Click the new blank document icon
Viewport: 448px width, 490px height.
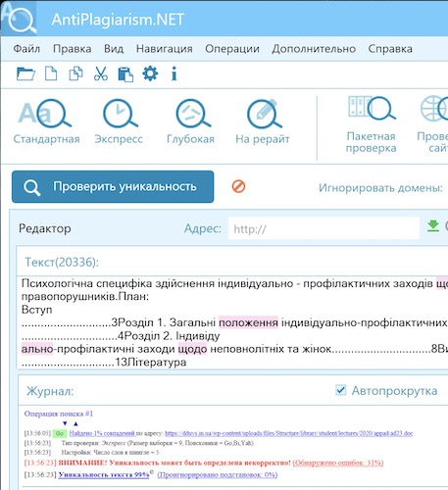click(x=51, y=73)
